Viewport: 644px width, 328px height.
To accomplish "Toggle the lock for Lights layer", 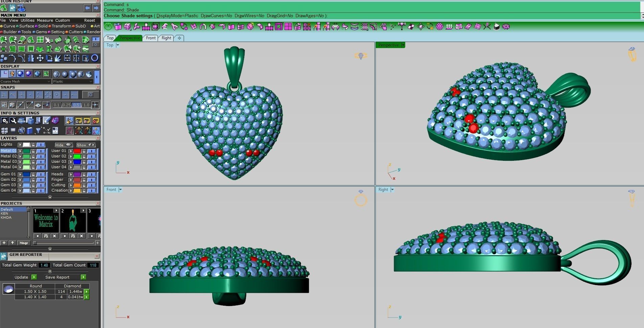I will click(33, 145).
